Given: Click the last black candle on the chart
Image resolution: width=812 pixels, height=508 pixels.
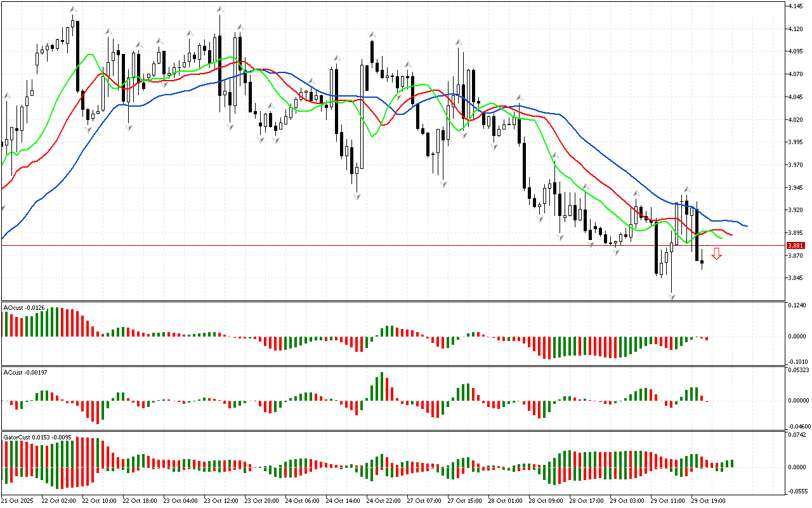Looking at the screenshot, I should pyautogui.click(x=702, y=261).
